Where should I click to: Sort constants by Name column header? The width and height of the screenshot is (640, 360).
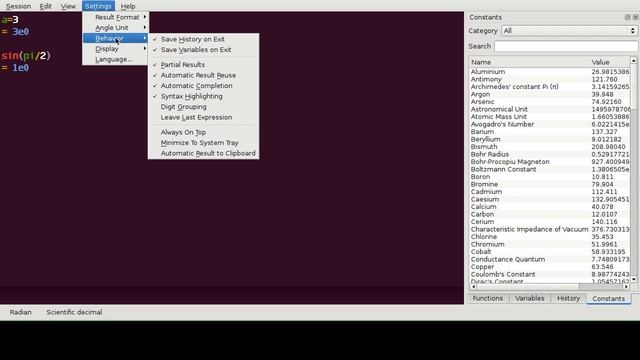pyautogui.click(x=529, y=62)
